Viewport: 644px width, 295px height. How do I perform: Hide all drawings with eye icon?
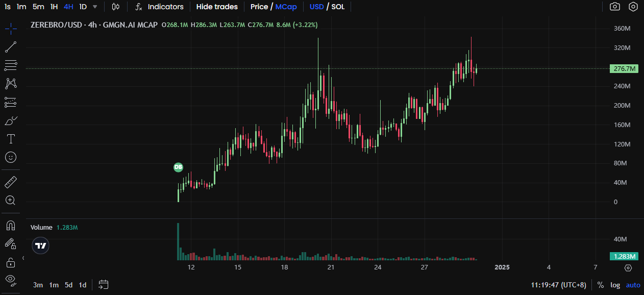[11, 279]
